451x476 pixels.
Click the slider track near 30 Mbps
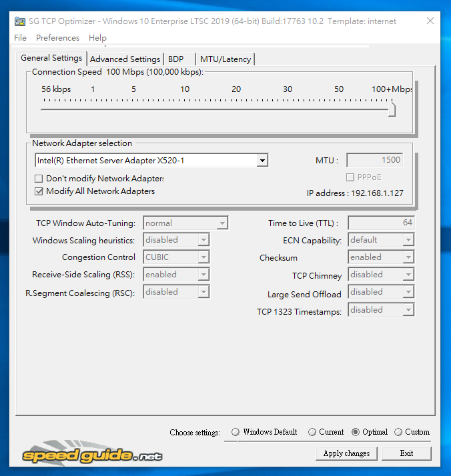click(288, 109)
